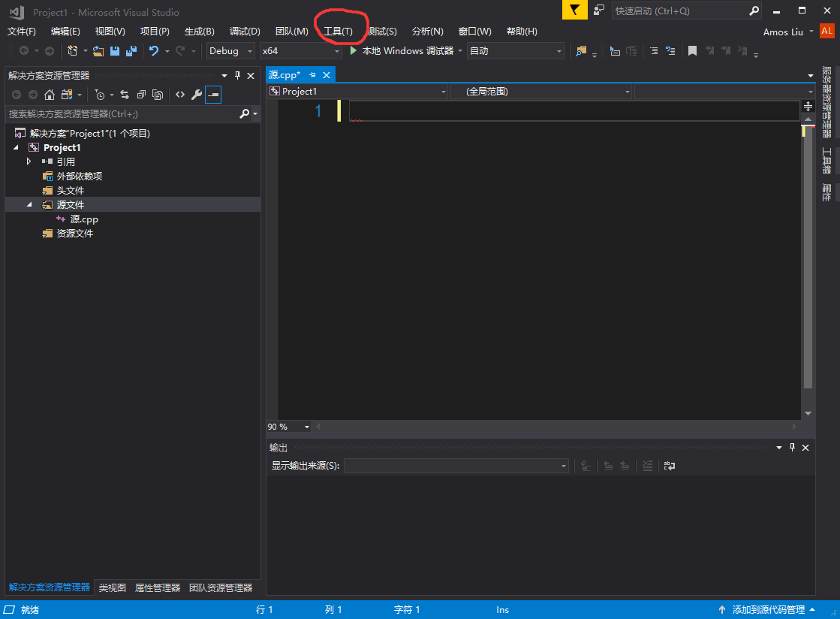The image size is (840, 619).
Task: Click the feedback notification flag icon
Action: [574, 11]
